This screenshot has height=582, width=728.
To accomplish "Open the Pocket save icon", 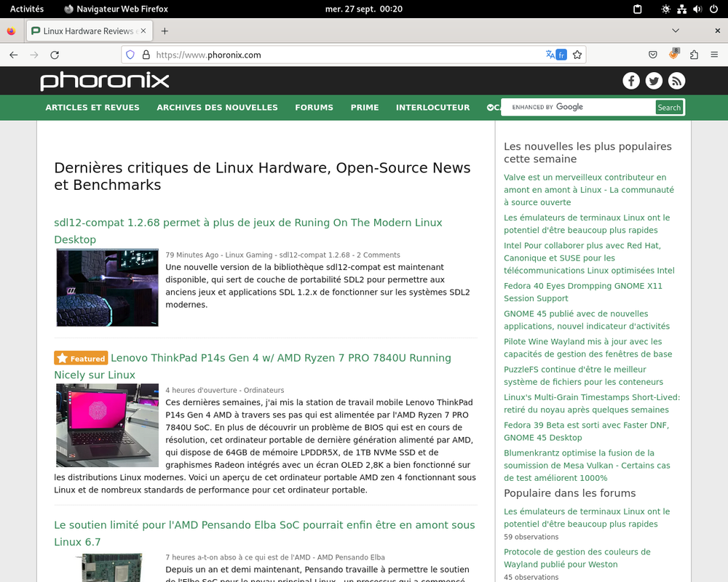I will (653, 55).
